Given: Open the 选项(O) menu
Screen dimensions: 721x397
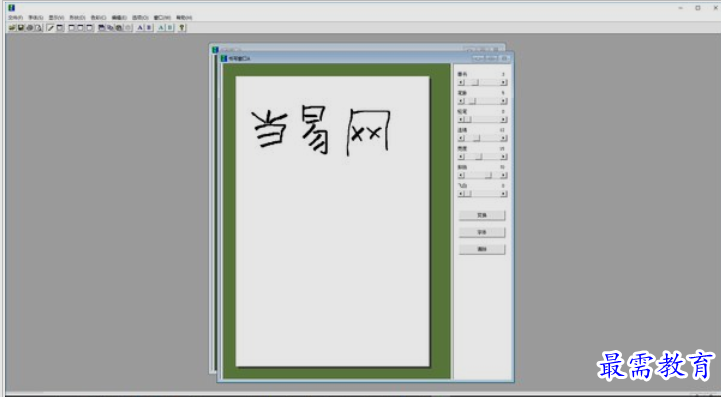Looking at the screenshot, I should (140, 17).
